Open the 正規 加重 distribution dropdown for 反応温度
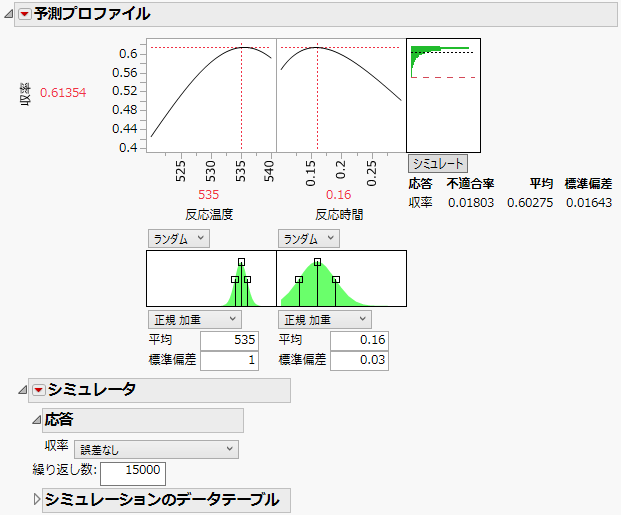This screenshot has width=621, height=515. tap(195, 320)
